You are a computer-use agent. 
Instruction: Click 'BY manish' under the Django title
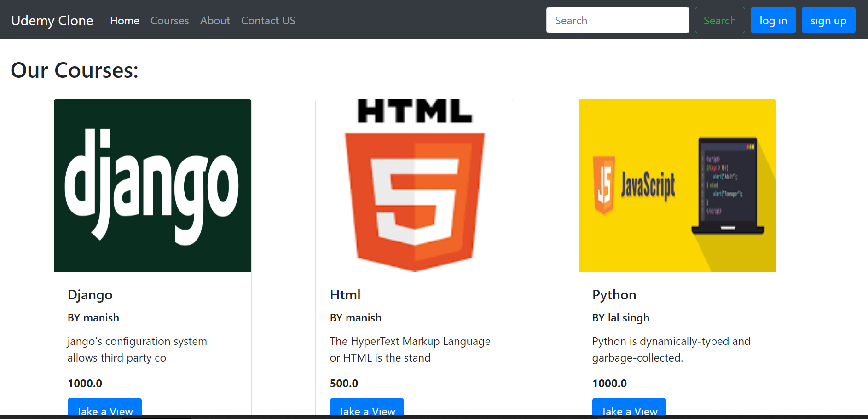coord(93,318)
